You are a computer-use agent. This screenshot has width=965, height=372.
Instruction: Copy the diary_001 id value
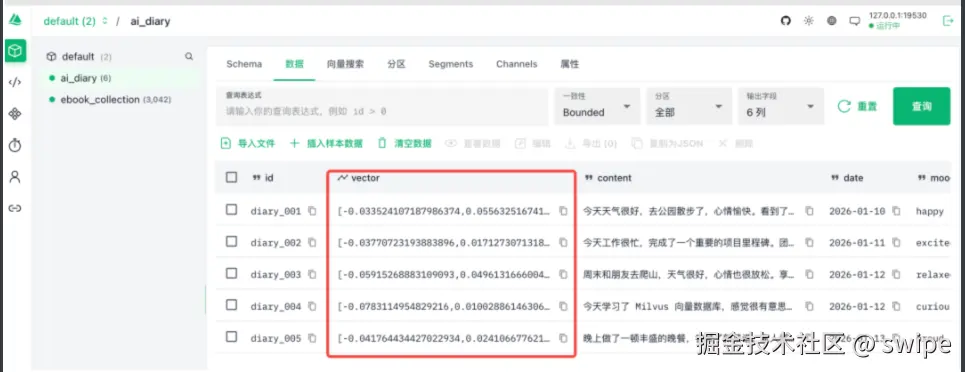[x=313, y=211]
